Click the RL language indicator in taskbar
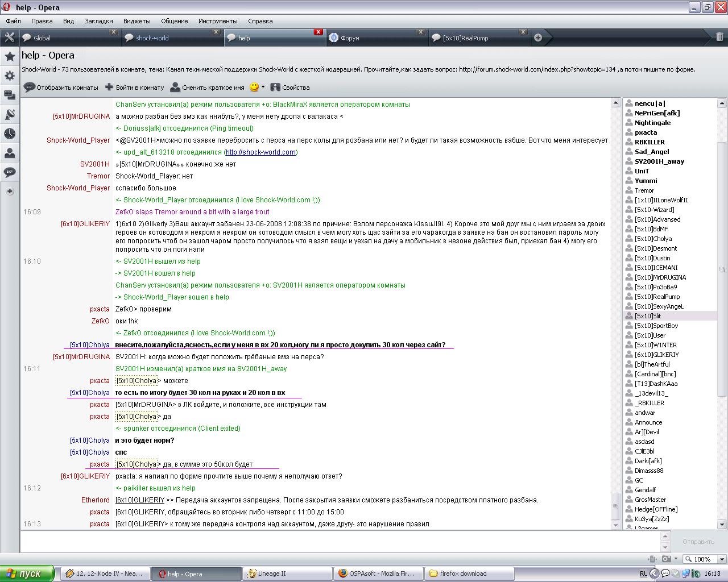Viewport: 728px width, 582px height. 643,574
